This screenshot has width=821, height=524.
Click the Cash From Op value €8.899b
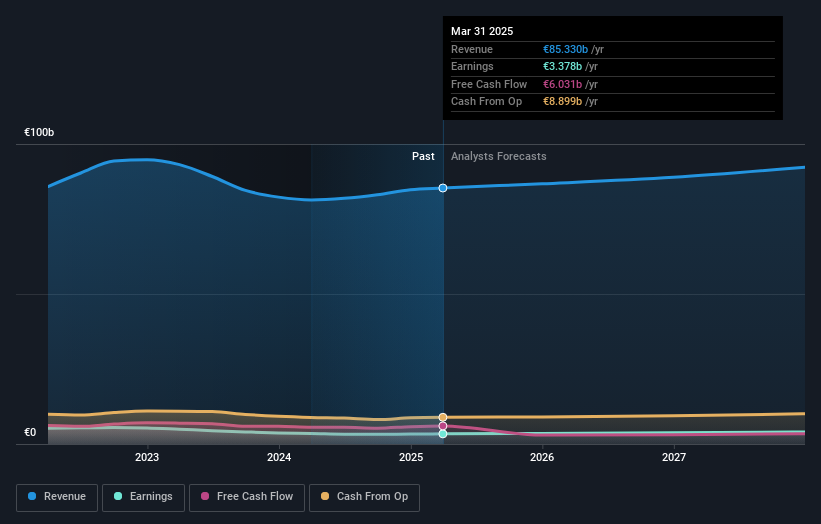[562, 102]
